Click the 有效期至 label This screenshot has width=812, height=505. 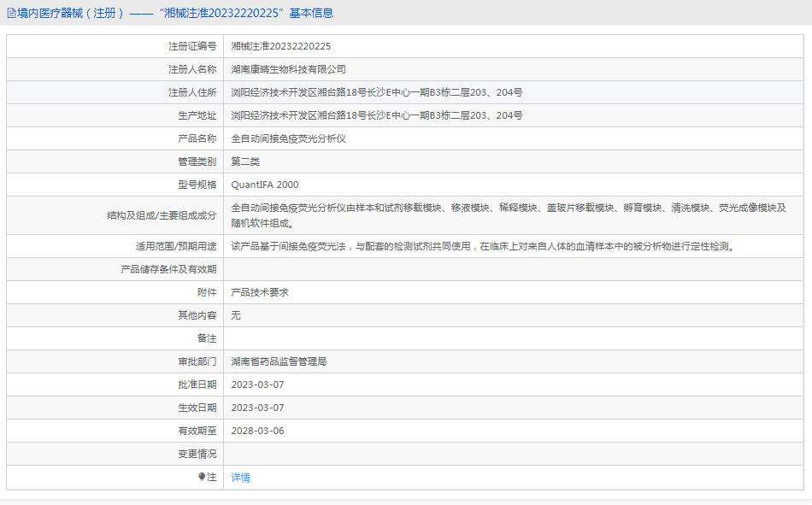197,431
